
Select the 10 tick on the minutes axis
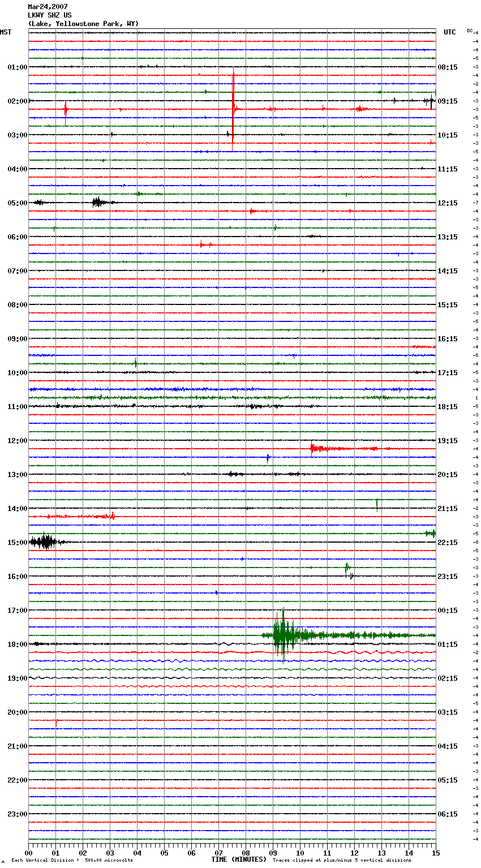click(300, 853)
